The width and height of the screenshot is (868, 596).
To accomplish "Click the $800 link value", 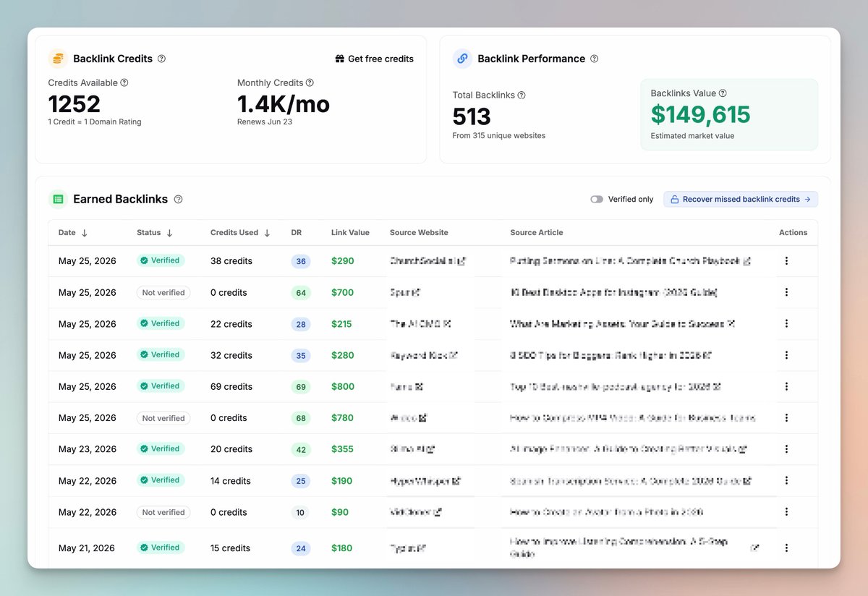I will click(343, 386).
